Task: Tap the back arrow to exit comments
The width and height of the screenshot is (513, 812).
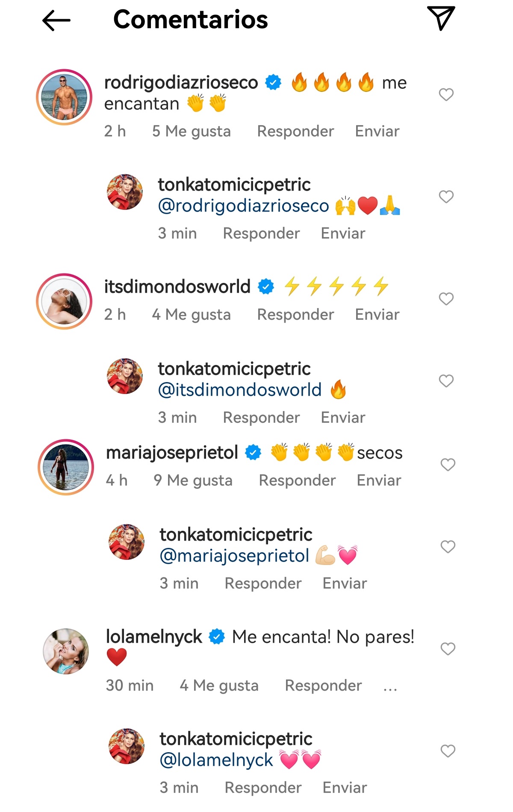Action: pyautogui.click(x=56, y=19)
